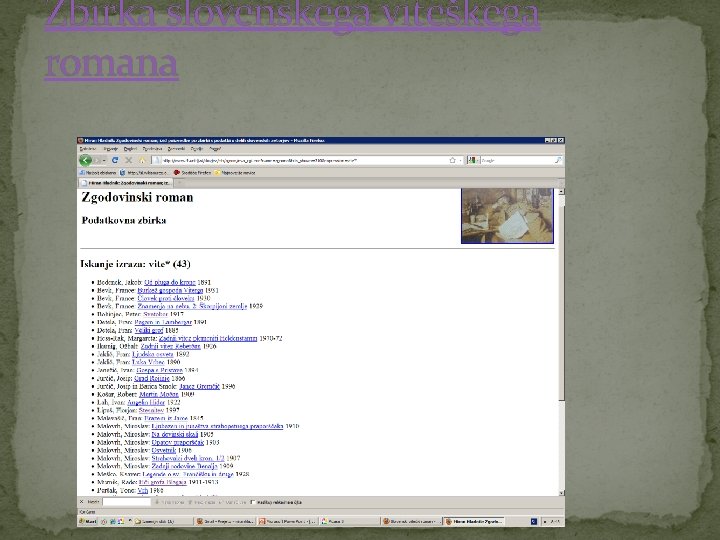Image resolution: width=720 pixels, height=540 pixels.
Task: Open the Zaznamki menu
Action: coord(176,149)
